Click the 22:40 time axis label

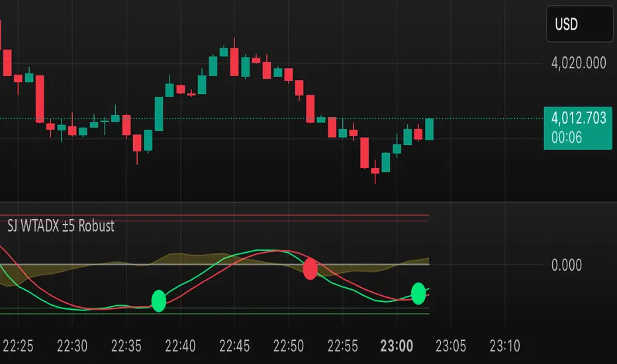pyautogui.click(x=180, y=346)
